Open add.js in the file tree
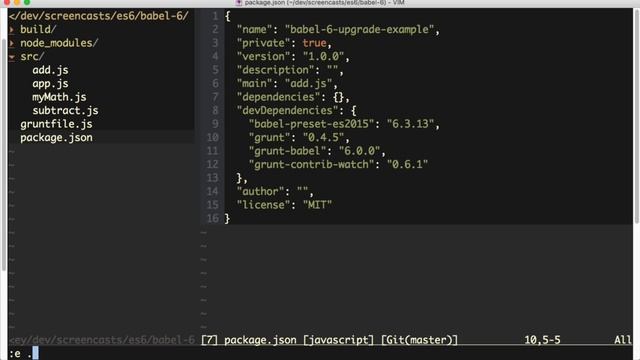 pos(50,70)
